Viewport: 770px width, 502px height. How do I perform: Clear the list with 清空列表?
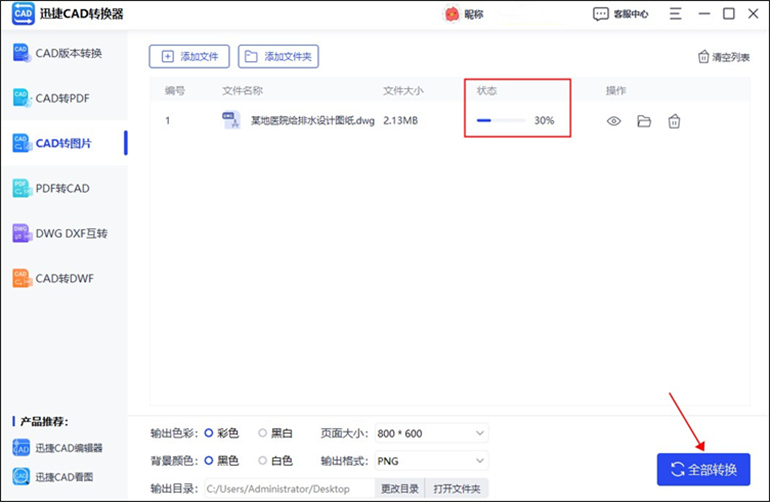[724, 57]
